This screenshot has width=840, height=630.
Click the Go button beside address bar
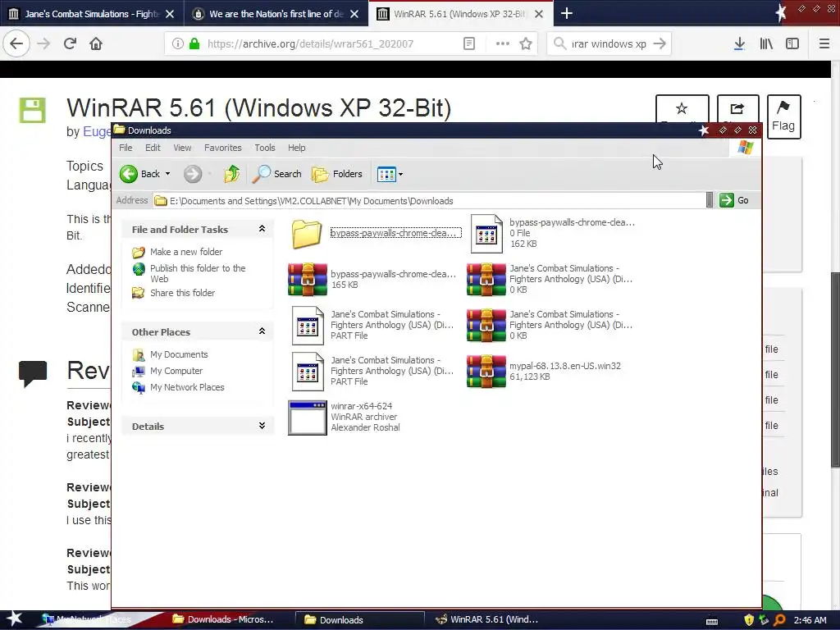[x=734, y=200]
